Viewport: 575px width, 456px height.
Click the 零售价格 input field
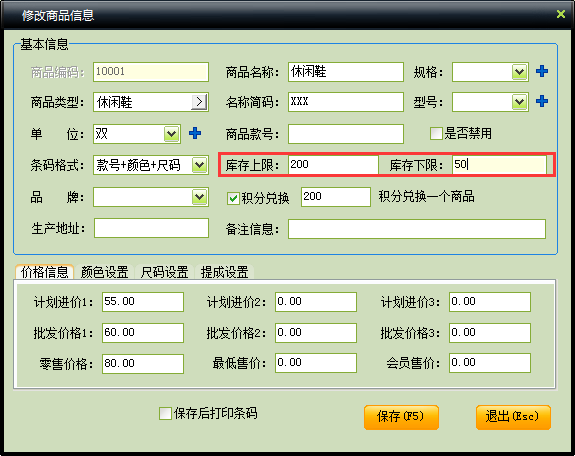(x=143, y=364)
